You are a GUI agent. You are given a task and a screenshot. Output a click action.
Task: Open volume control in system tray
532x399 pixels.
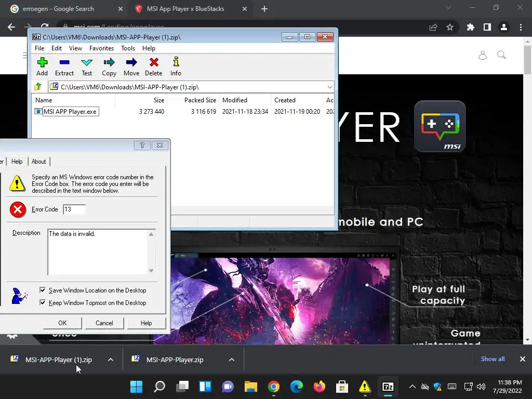pos(481,387)
